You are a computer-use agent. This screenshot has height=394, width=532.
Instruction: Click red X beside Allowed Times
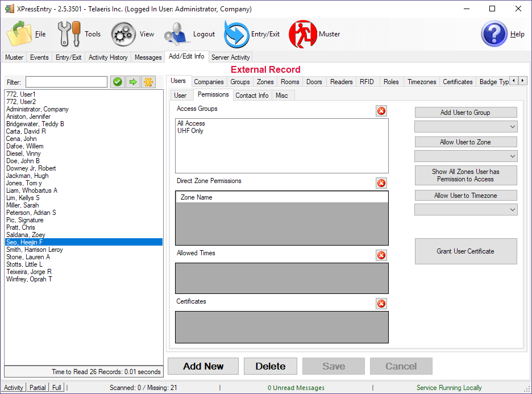pyautogui.click(x=381, y=255)
